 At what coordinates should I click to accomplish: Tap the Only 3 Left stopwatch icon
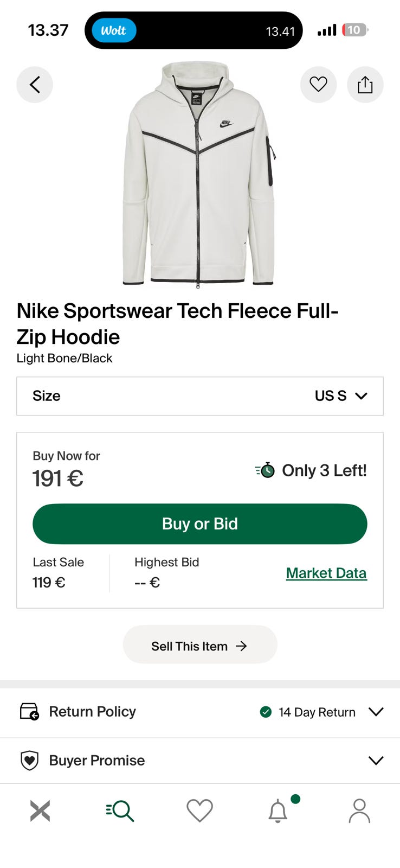[x=266, y=470]
